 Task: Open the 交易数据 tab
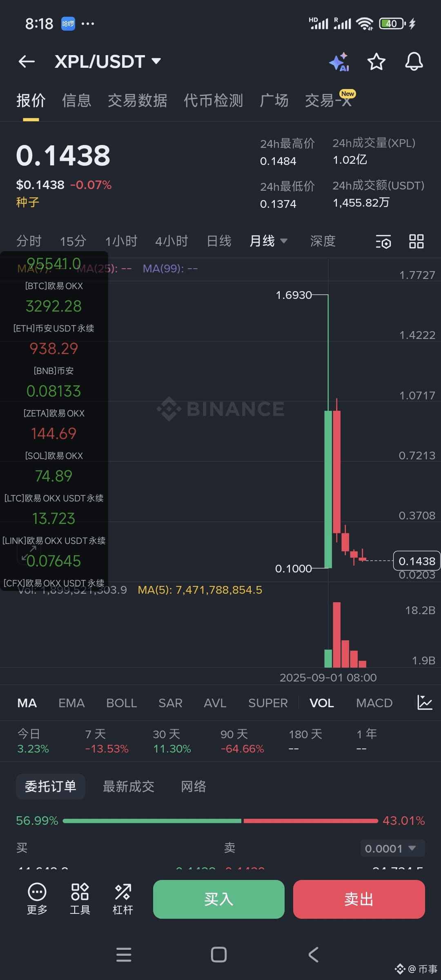coord(138,100)
